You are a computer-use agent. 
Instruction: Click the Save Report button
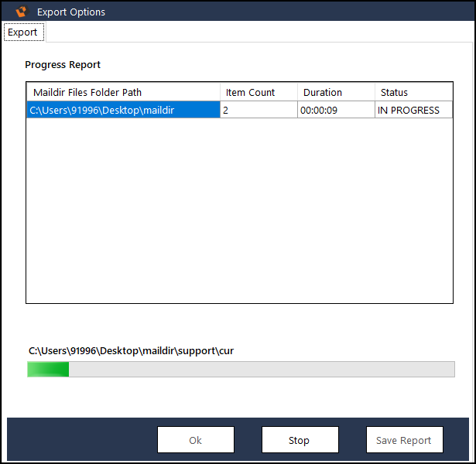404,440
